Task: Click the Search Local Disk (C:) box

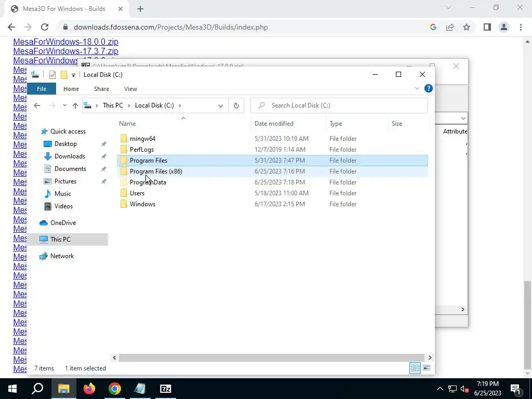Action: 339,105
